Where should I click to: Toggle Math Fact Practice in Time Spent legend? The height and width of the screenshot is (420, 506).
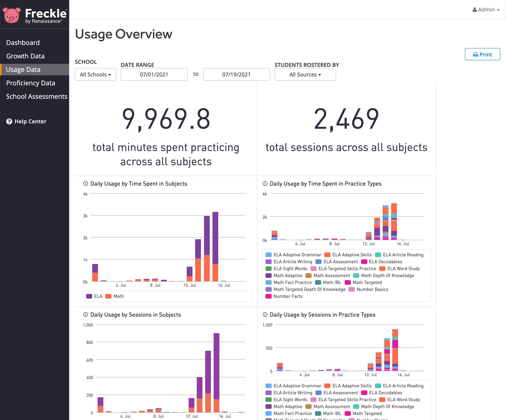pos(289,282)
